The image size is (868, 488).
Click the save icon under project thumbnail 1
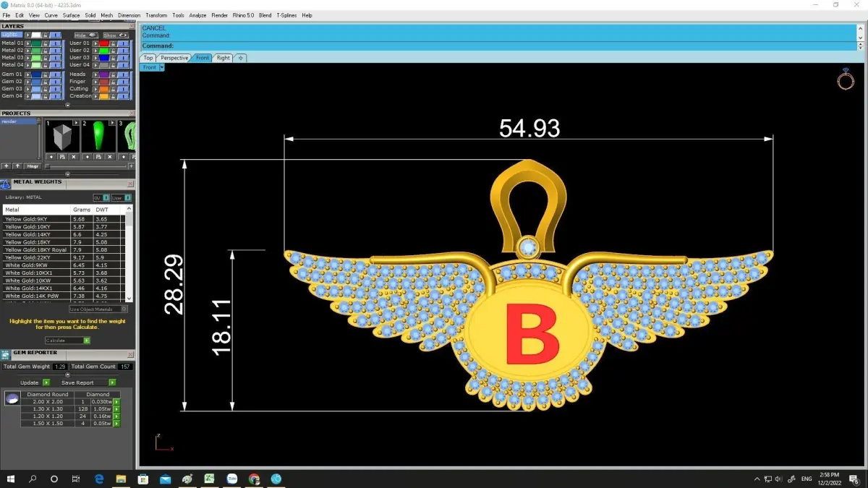pos(62,157)
